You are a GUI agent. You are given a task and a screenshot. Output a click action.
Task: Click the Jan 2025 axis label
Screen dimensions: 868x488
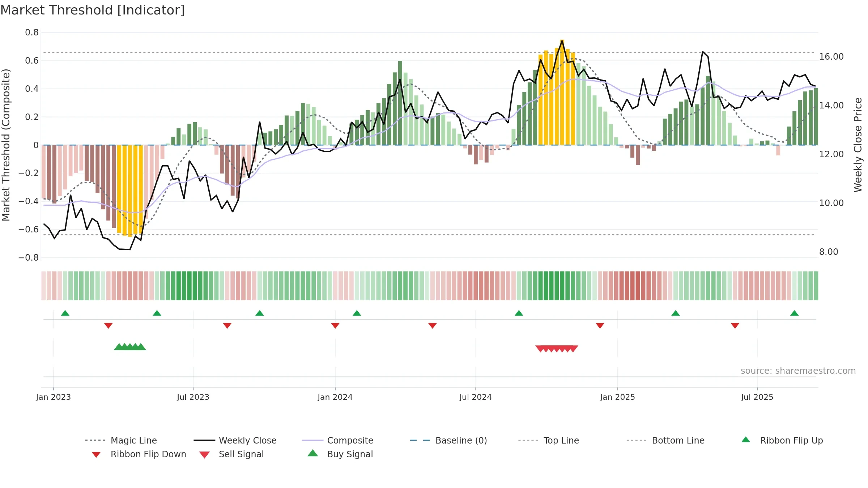(618, 397)
